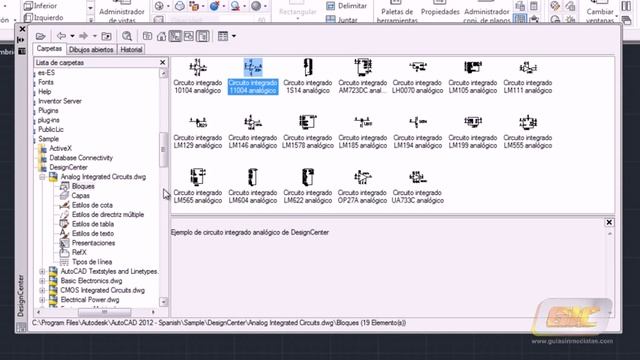This screenshot has width=640, height=360.
Task: Select Estilos de directriz múltiple item
Action: tap(108, 214)
